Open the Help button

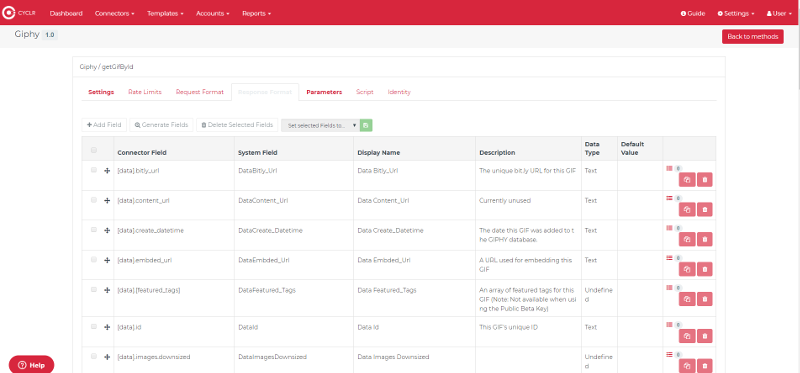pos(31,365)
